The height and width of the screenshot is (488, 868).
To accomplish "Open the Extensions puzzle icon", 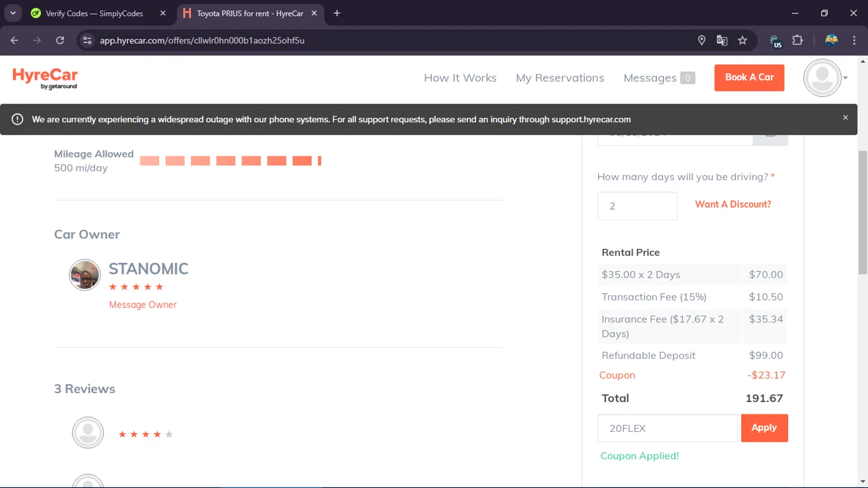I will pyautogui.click(x=797, y=41).
